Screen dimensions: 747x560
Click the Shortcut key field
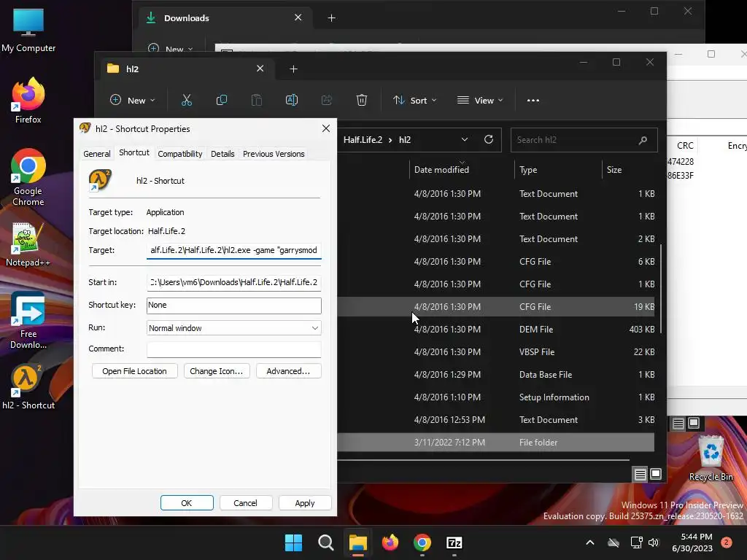click(234, 306)
